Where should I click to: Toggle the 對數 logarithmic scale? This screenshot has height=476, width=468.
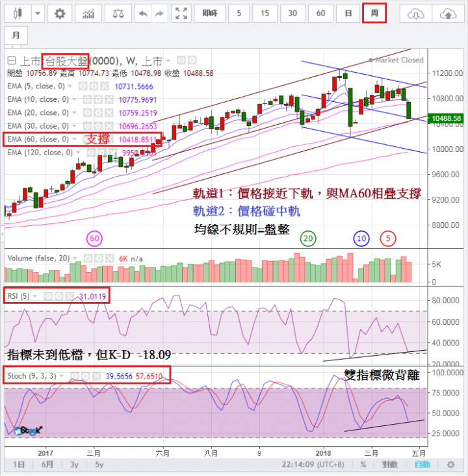coord(389,464)
